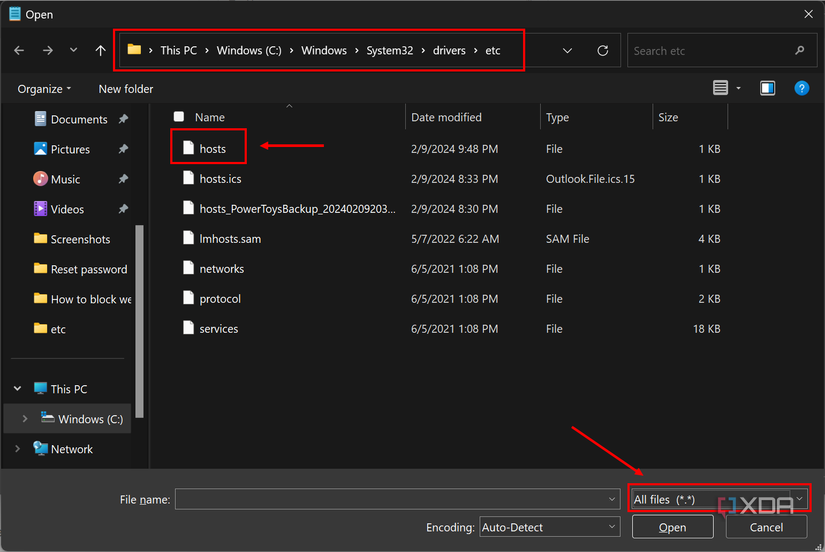
Task: Select the networks file
Action: coord(222,269)
